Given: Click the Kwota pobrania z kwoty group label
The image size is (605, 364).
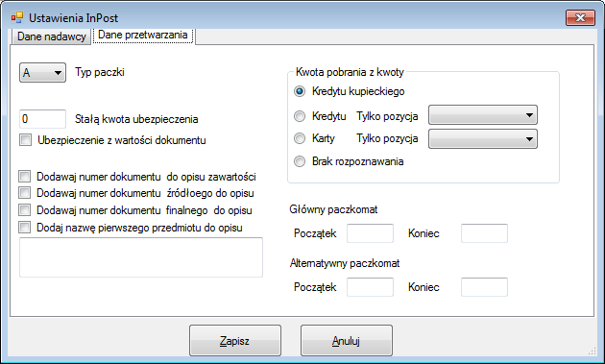Looking at the screenshot, I should [350, 72].
